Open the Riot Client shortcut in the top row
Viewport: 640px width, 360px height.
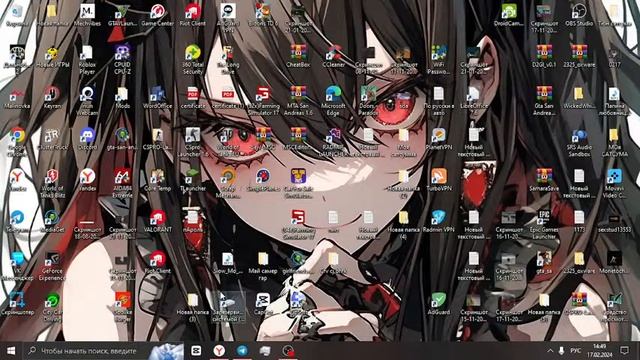point(192,15)
